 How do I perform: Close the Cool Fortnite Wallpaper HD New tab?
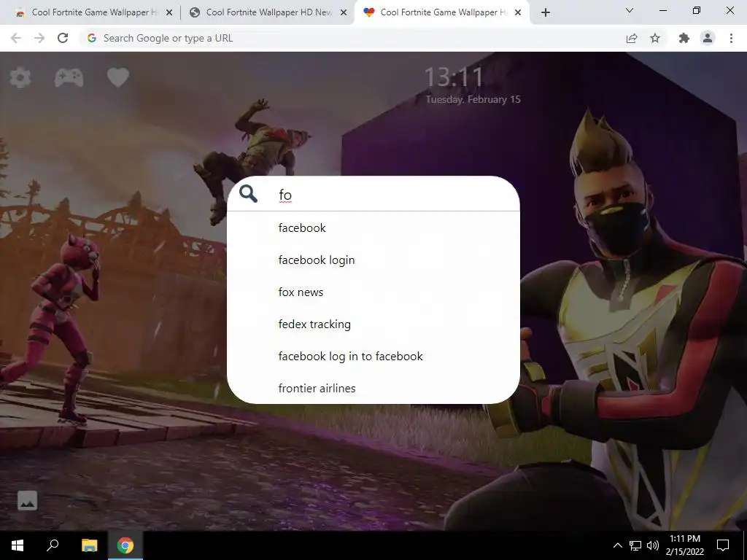344,13
